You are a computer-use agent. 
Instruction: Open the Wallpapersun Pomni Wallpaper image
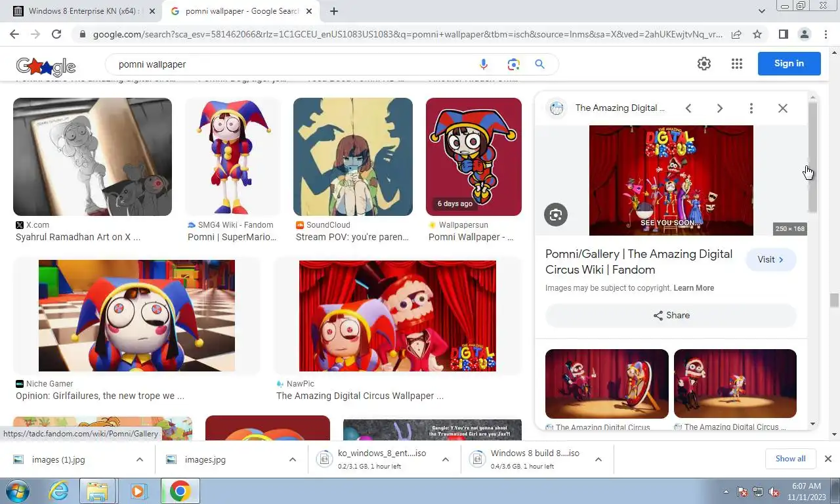(474, 157)
